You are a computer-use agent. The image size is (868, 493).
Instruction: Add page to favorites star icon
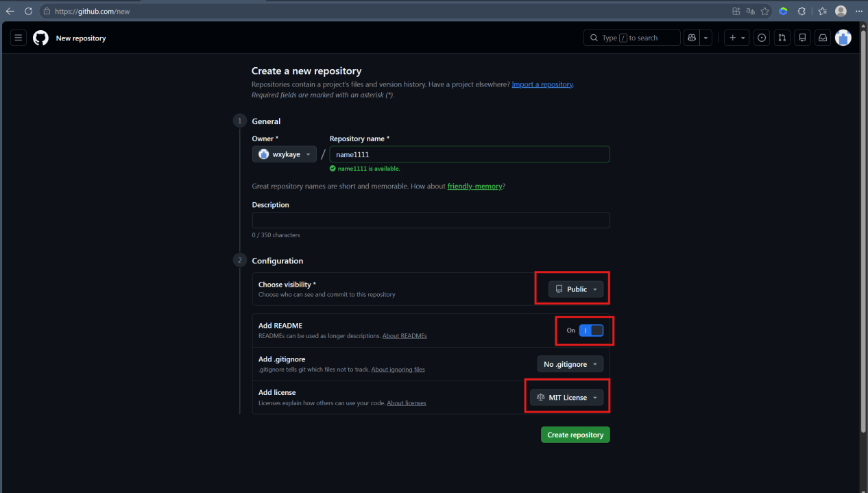click(x=764, y=11)
